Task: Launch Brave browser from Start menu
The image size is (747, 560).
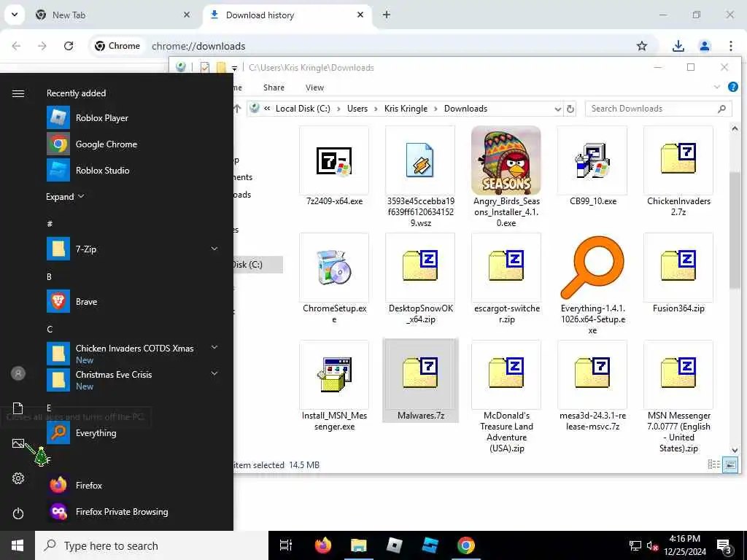Action: 133,301
